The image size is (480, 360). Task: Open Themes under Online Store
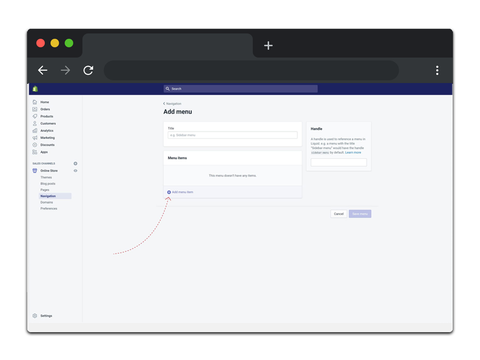[46, 177]
